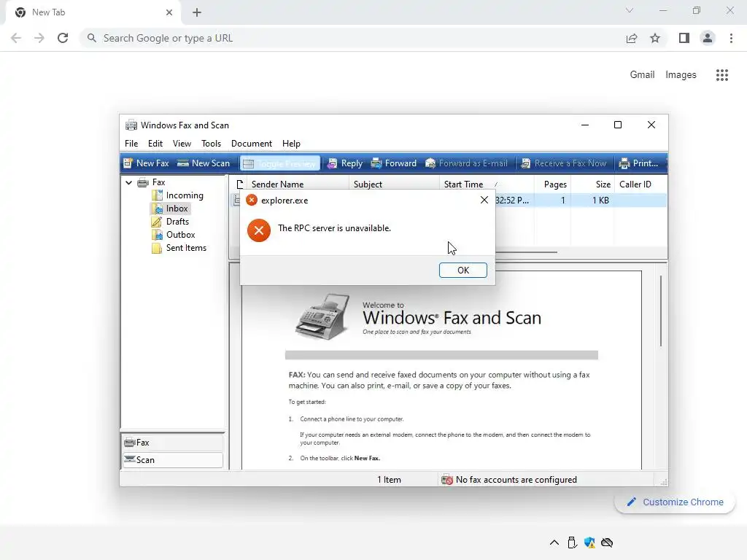
Task: Open the Sent Items folder
Action: (x=179, y=248)
